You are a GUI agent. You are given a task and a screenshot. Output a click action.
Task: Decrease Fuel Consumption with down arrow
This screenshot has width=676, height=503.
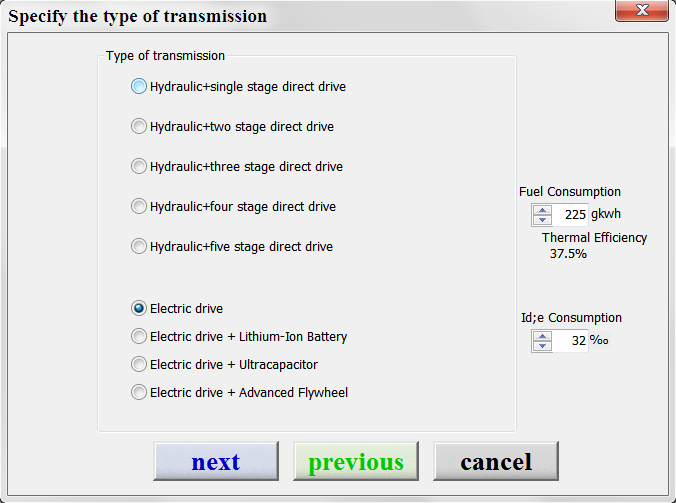tap(542, 220)
